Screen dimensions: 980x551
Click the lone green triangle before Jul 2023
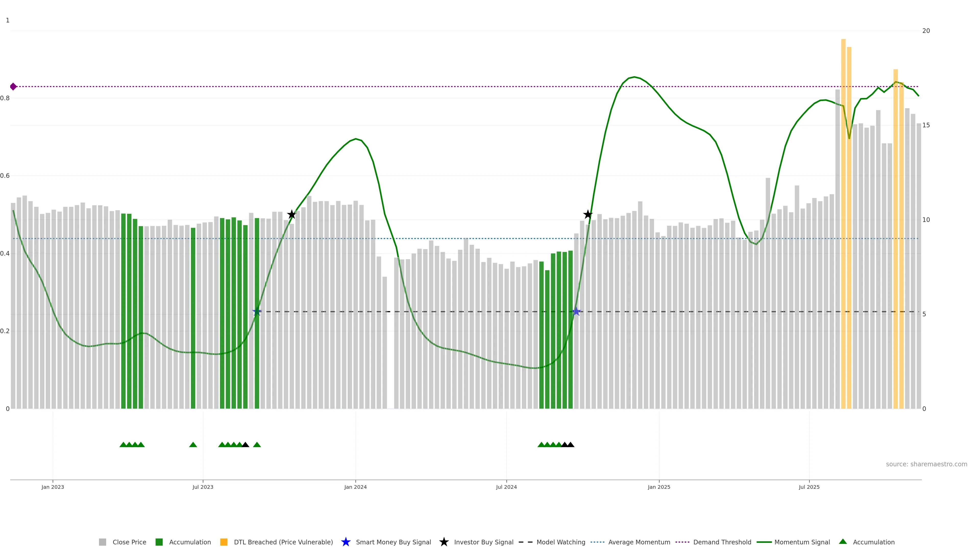[193, 445]
